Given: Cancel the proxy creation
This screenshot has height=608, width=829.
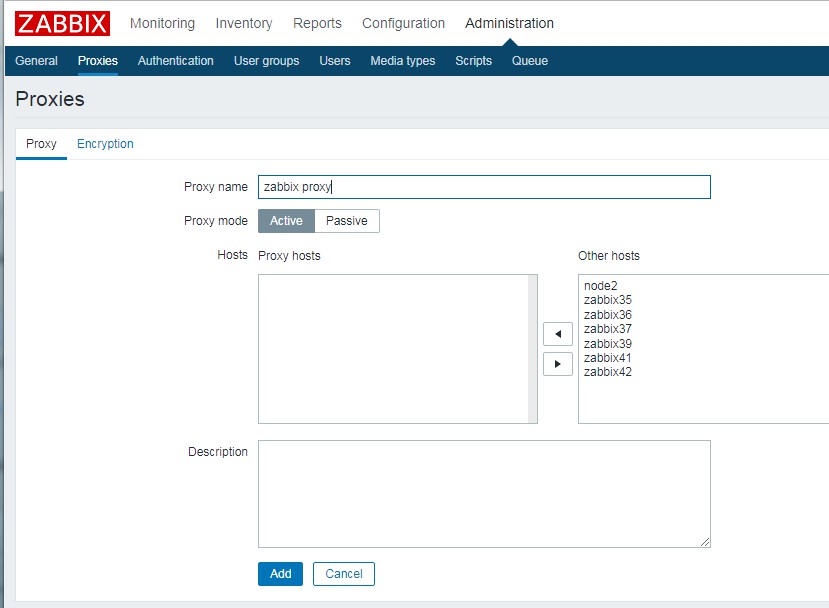Looking at the screenshot, I should click(343, 574).
